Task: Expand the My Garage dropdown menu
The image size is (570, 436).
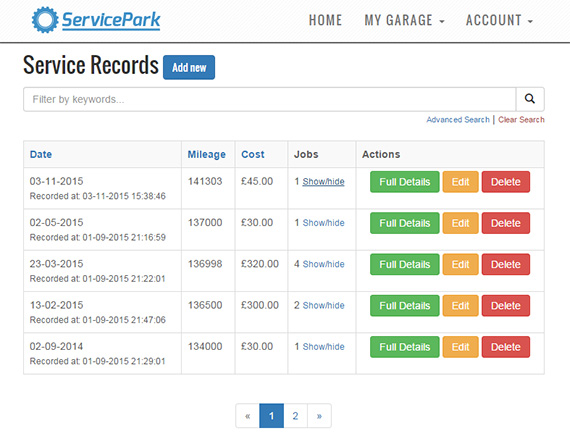Action: coord(405,20)
